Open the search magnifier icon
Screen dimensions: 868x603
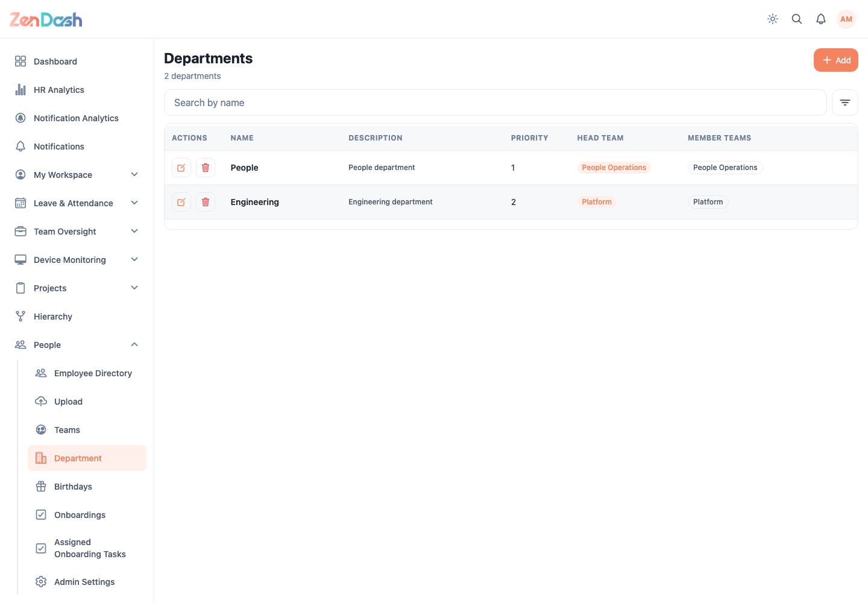(797, 19)
